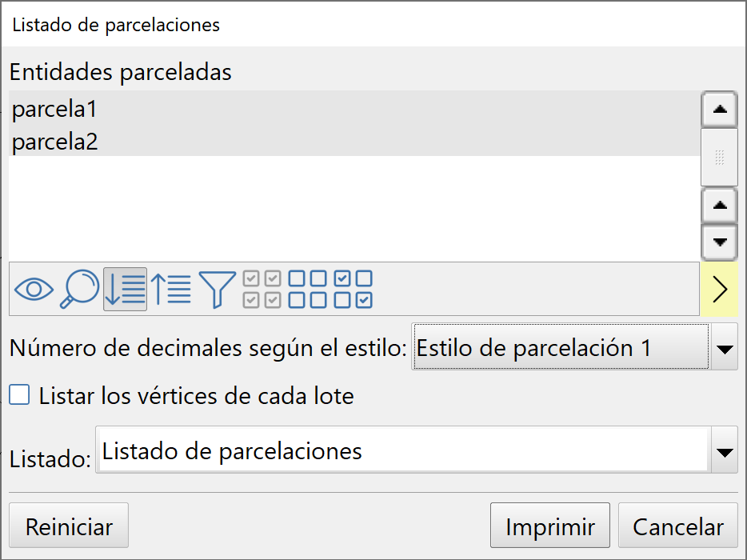Image resolution: width=747 pixels, height=560 pixels.
Task: Select the eye visibility tool in the toolbar
Action: point(34,290)
